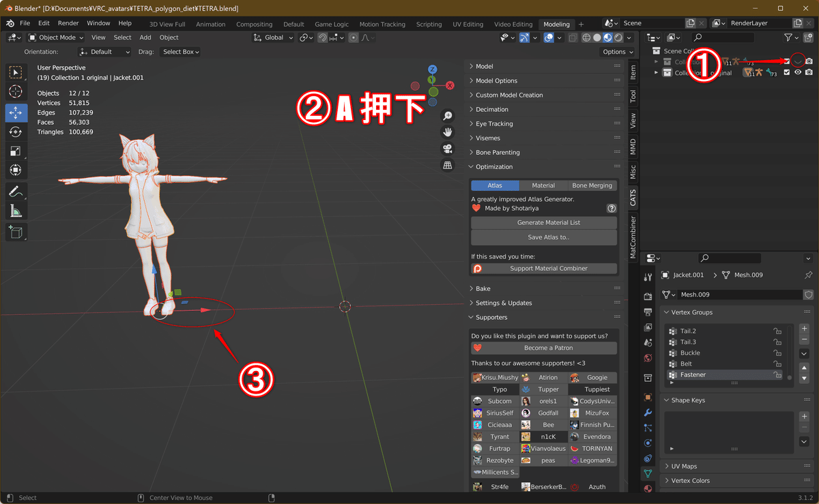The width and height of the screenshot is (819, 504).
Task: Click Support Material Combiner button
Action: 544,269
